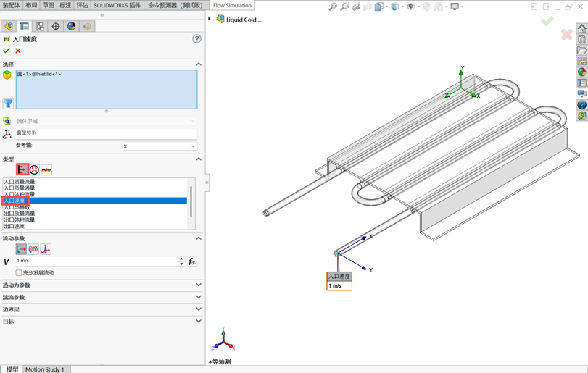Expand the 热动力参数 section
This screenshot has height=373, width=588.
coord(199,285)
